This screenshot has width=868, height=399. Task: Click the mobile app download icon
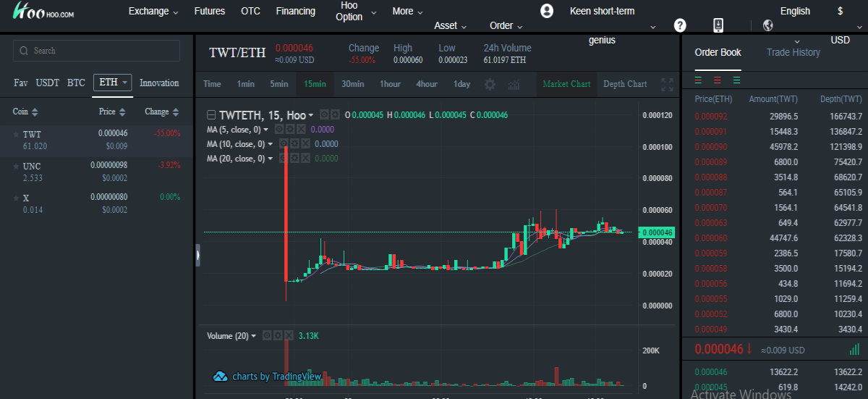[x=718, y=25]
